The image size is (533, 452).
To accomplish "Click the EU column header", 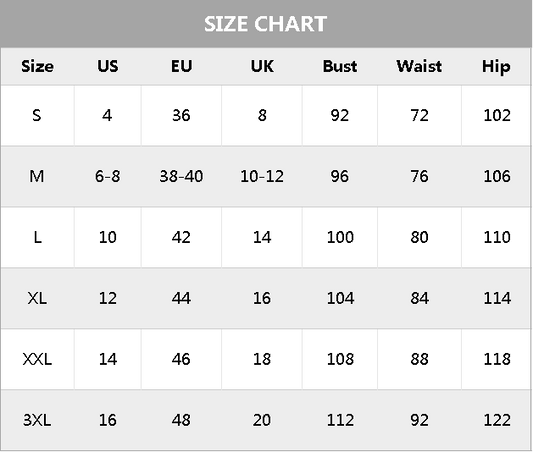I will (x=182, y=66).
